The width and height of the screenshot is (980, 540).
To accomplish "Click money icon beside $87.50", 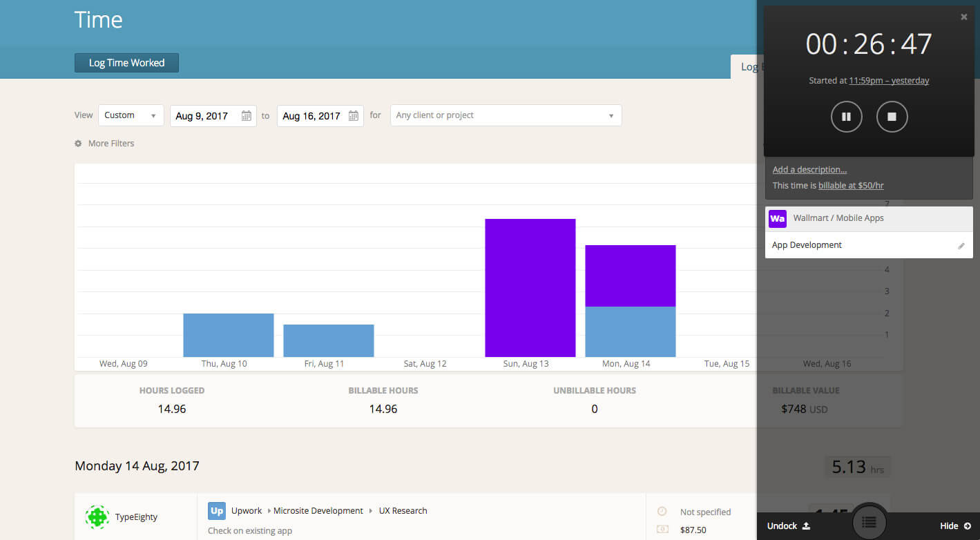I will pos(662,530).
